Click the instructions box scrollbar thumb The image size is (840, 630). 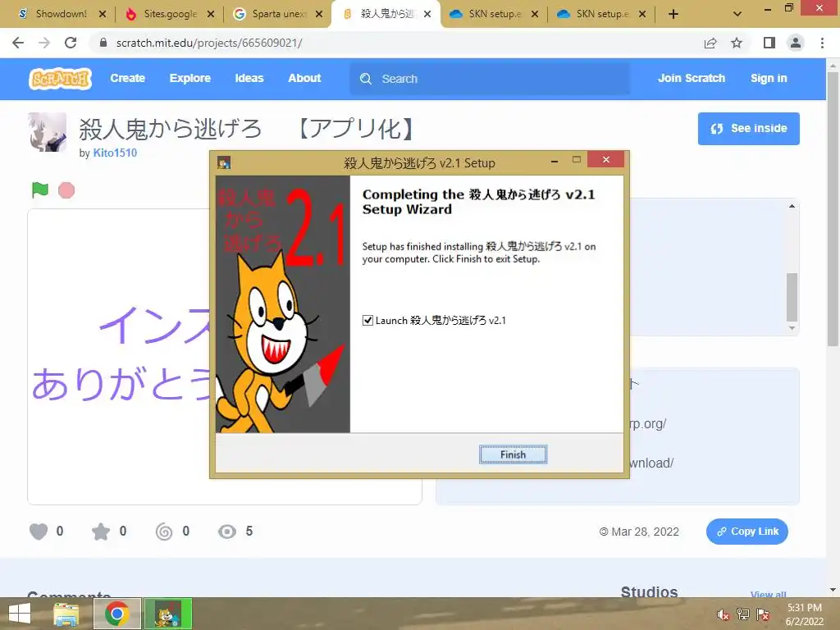(x=792, y=297)
